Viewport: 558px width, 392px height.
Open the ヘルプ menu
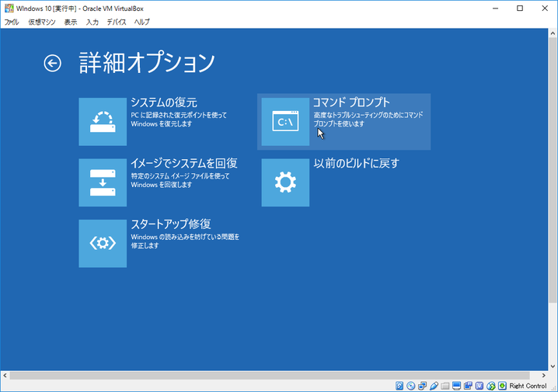142,22
